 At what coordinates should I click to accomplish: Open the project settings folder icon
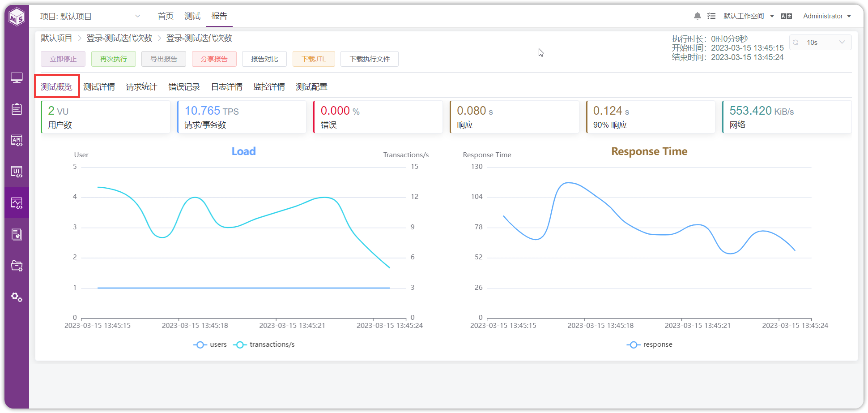17,266
